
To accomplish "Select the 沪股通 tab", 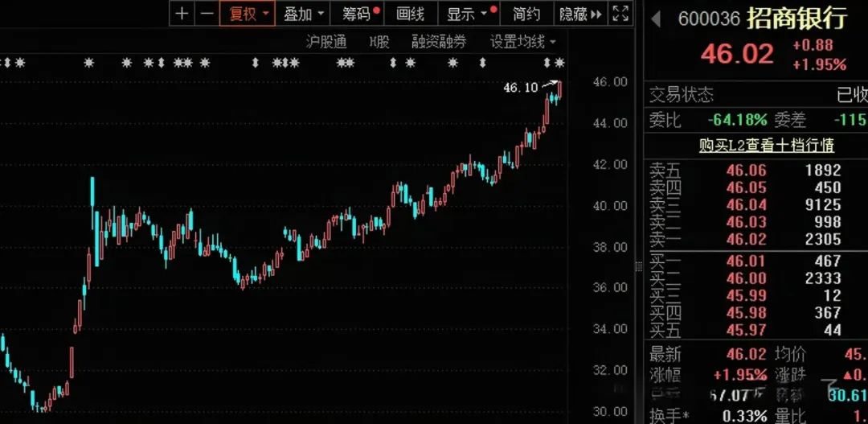I will click(x=326, y=42).
